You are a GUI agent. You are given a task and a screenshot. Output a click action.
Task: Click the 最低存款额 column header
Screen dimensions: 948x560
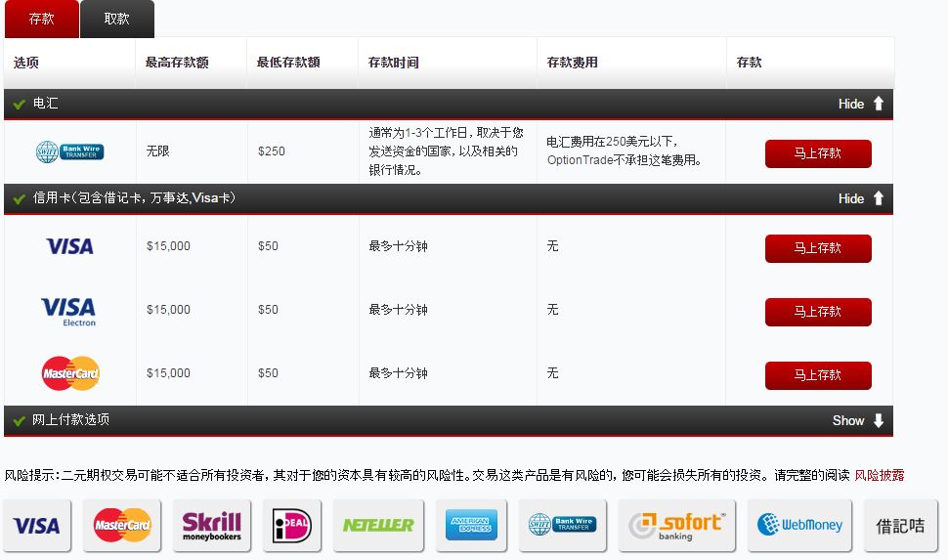[x=288, y=63]
